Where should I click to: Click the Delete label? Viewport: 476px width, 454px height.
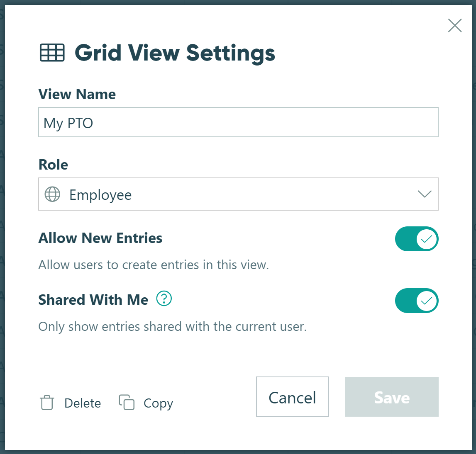pos(83,403)
